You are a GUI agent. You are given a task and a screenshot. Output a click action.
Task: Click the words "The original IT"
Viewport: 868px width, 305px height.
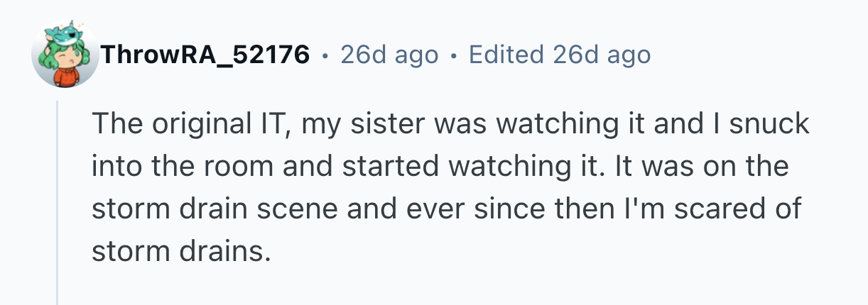[190, 124]
